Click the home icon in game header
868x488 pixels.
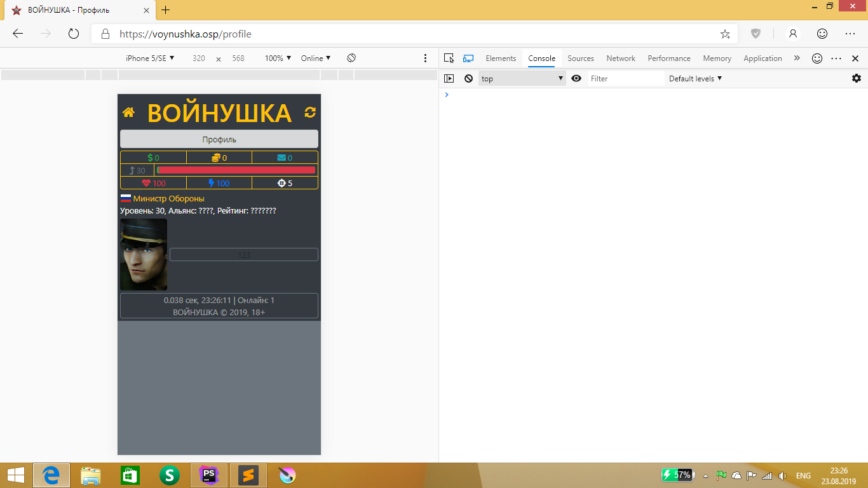click(128, 112)
